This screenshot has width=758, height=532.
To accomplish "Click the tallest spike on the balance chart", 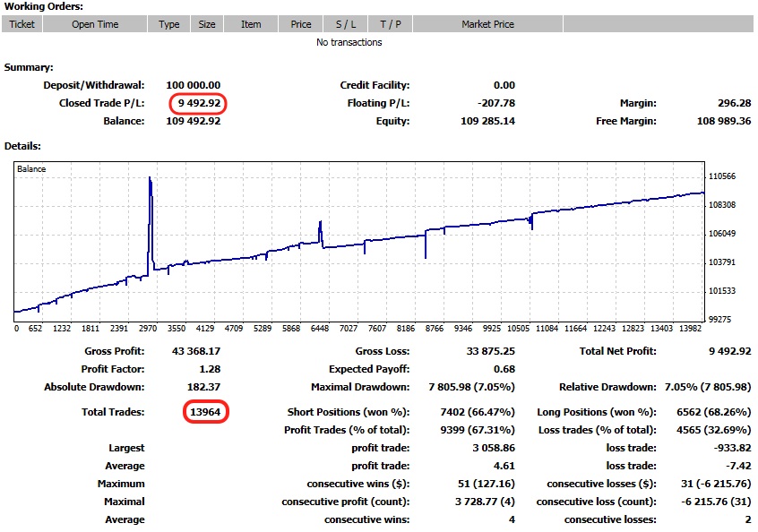I will (x=150, y=179).
